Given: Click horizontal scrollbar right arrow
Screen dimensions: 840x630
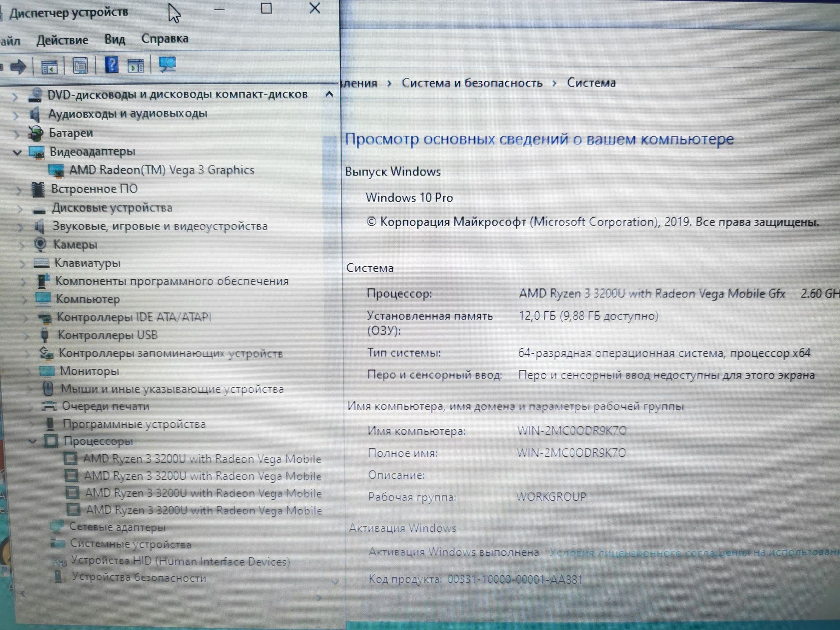Looking at the screenshot, I should pyautogui.click(x=319, y=598).
